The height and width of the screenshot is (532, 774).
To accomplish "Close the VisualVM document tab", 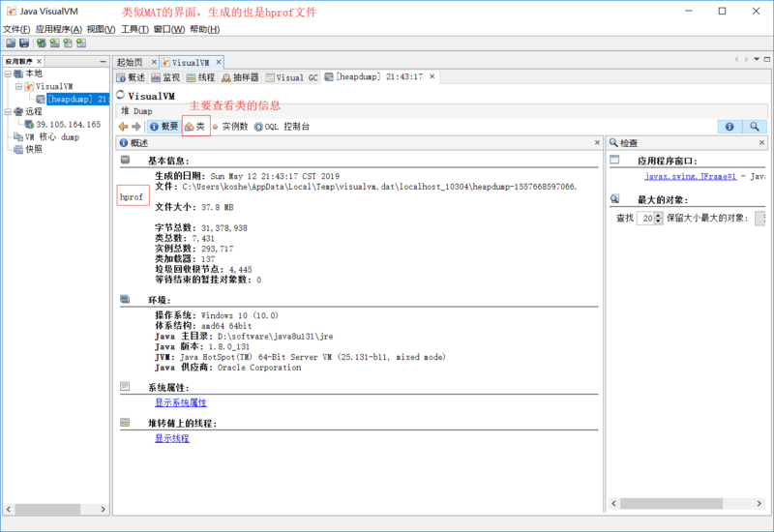I will (219, 62).
